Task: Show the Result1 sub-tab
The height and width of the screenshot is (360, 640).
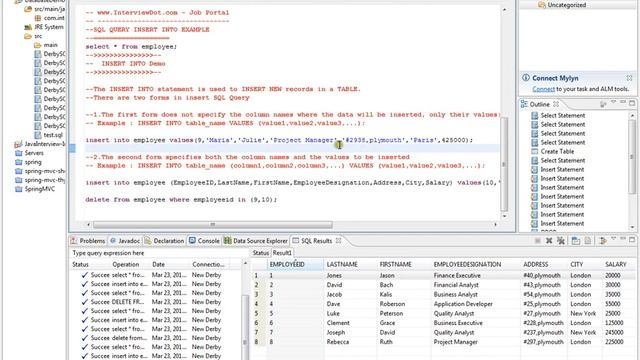Action: [x=282, y=253]
